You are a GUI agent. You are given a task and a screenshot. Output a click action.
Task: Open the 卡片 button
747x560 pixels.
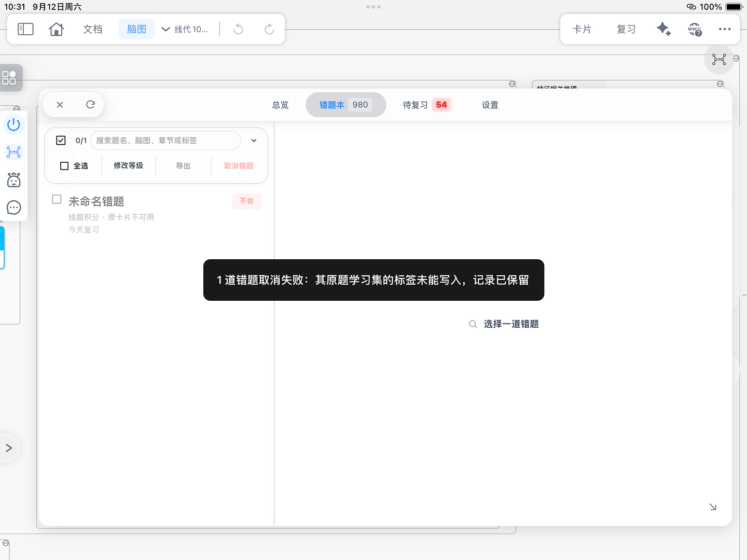[582, 29]
